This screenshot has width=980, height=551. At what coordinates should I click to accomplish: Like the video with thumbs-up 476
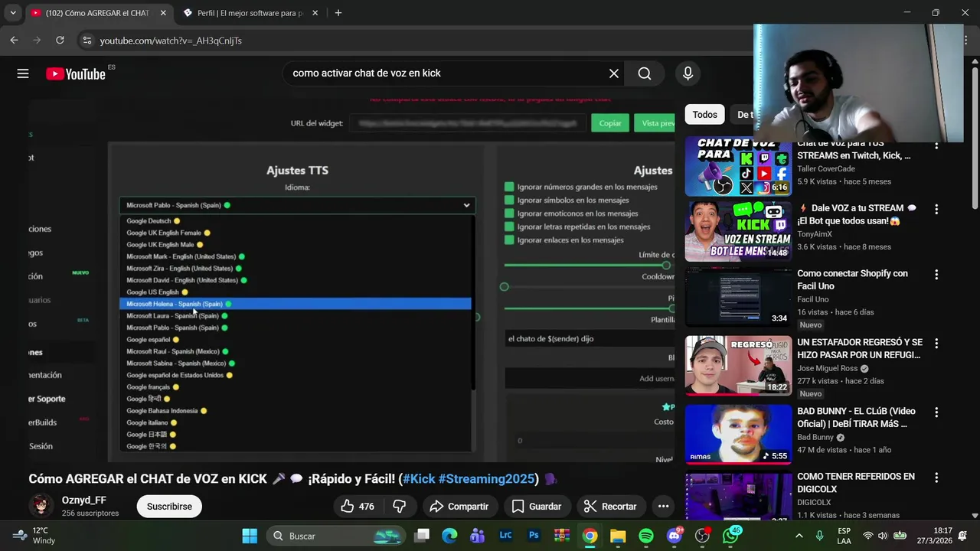[x=358, y=507]
